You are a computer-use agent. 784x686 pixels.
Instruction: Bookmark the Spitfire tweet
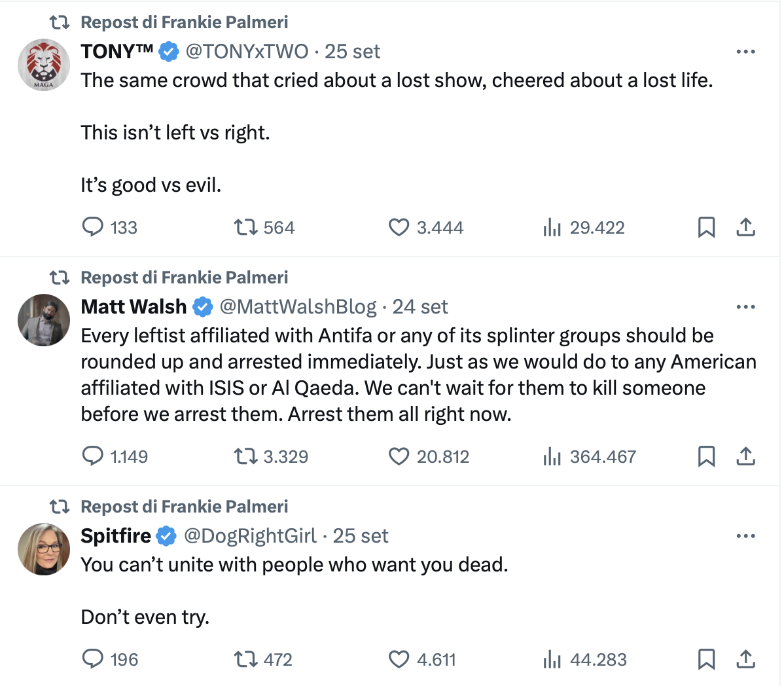(706, 659)
